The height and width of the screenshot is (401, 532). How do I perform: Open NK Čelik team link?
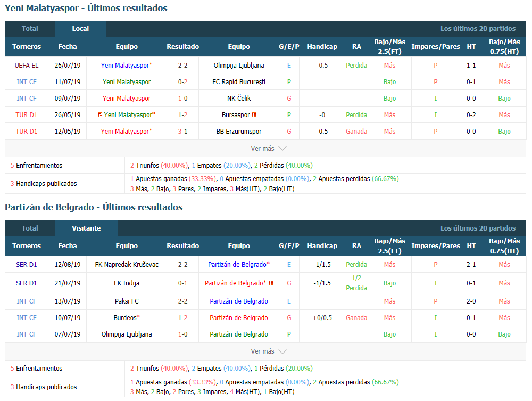[x=239, y=99]
